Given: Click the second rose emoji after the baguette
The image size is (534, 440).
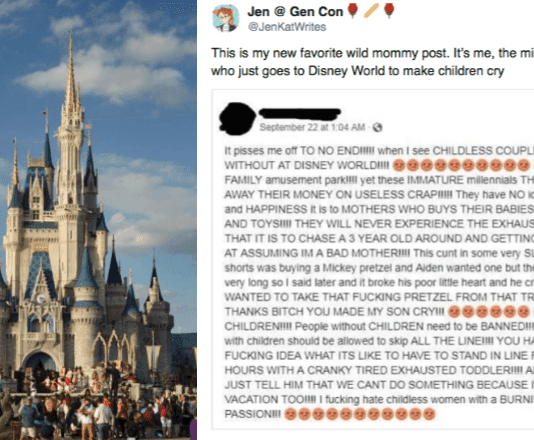Looking at the screenshot, I should pyautogui.click(x=389, y=11).
